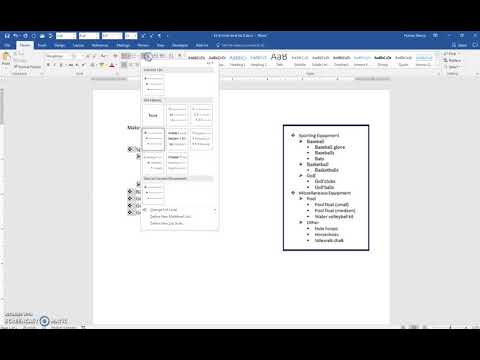Toggle Bold formatting
The height and width of the screenshot is (360, 480).
[x=48, y=65]
